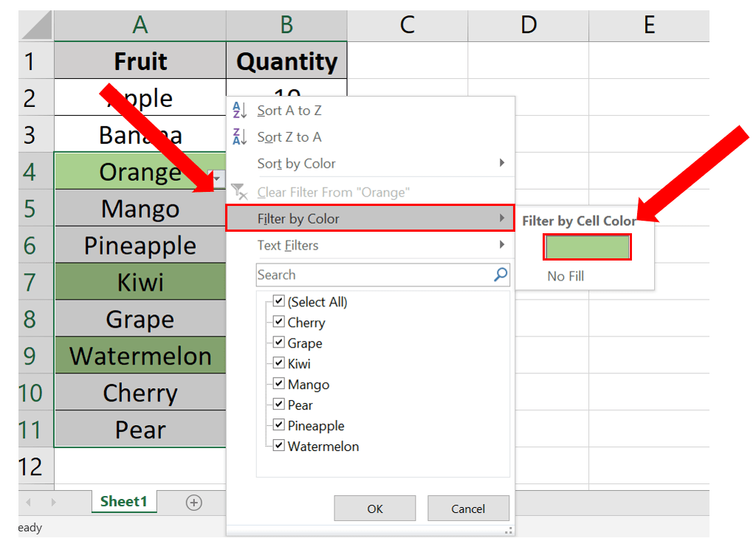This screenshot has height=541, width=756.
Task: Click the new sheet plus icon
Action: (x=193, y=503)
